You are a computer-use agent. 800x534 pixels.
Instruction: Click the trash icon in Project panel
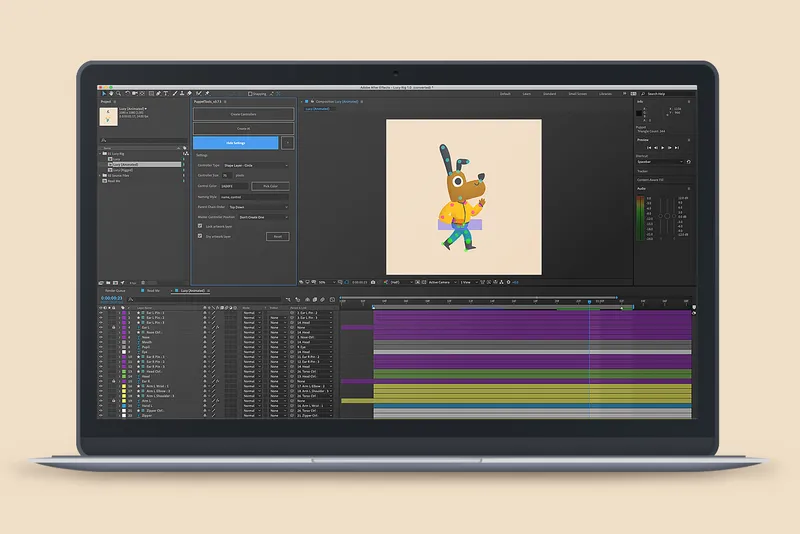pyautogui.click(x=143, y=283)
